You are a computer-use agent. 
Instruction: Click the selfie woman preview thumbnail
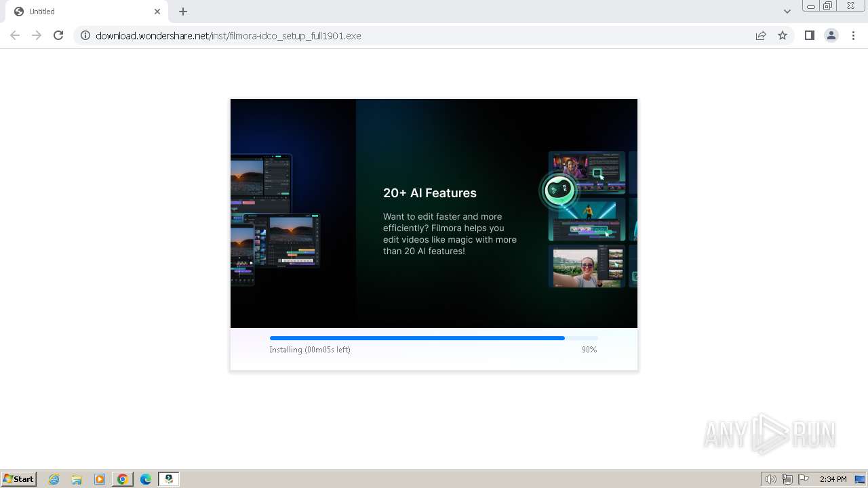click(x=587, y=267)
